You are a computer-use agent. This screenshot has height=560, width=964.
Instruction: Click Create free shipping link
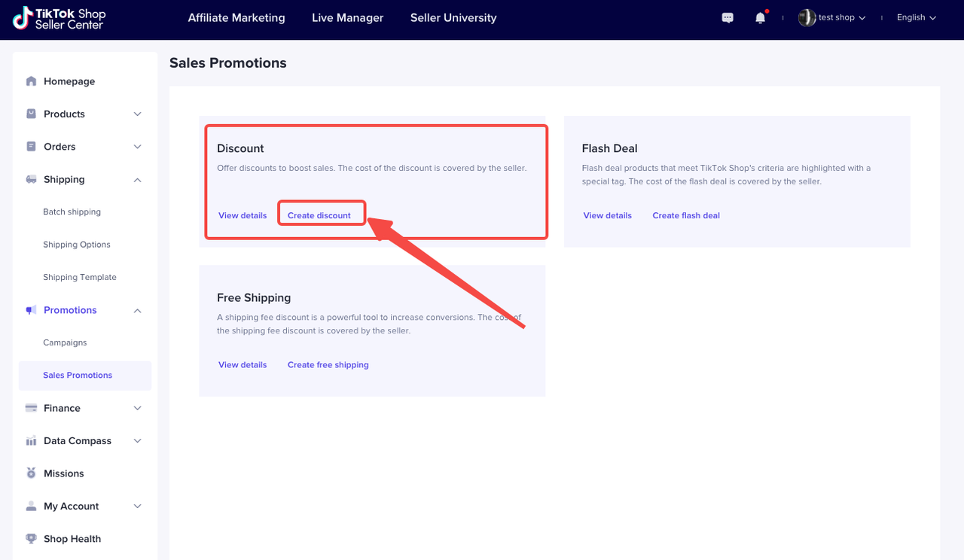point(328,365)
